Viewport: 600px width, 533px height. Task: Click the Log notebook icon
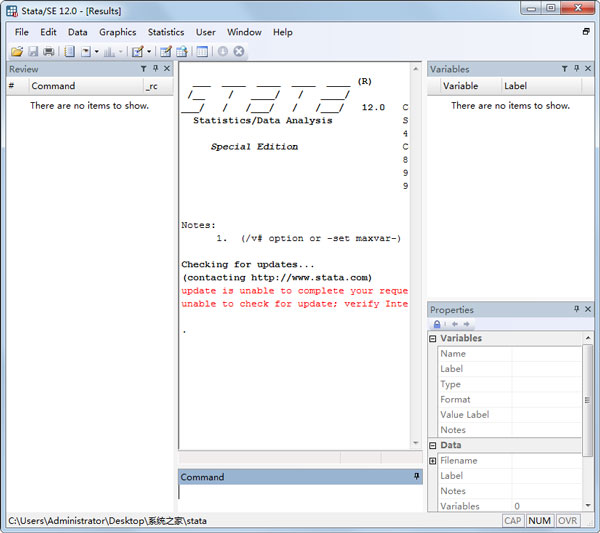tap(69, 51)
